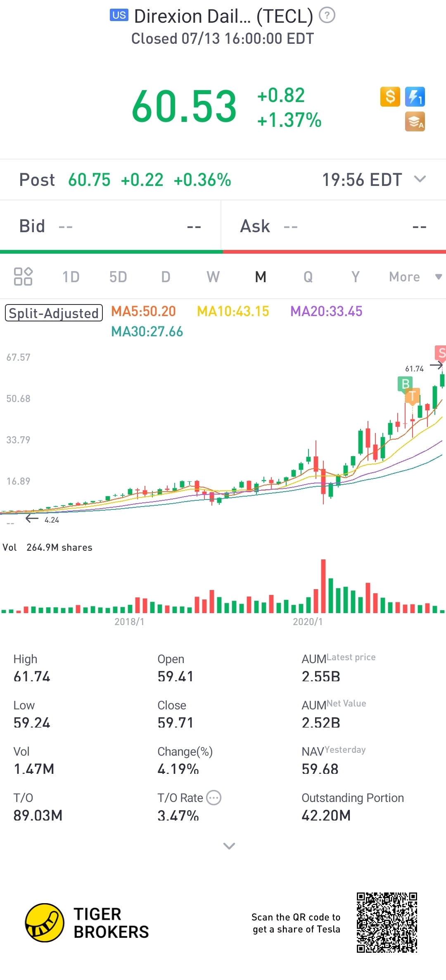Viewport: 446px width, 980px height.
Task: Tap the Vol 1.47M value
Action: [x=34, y=769]
